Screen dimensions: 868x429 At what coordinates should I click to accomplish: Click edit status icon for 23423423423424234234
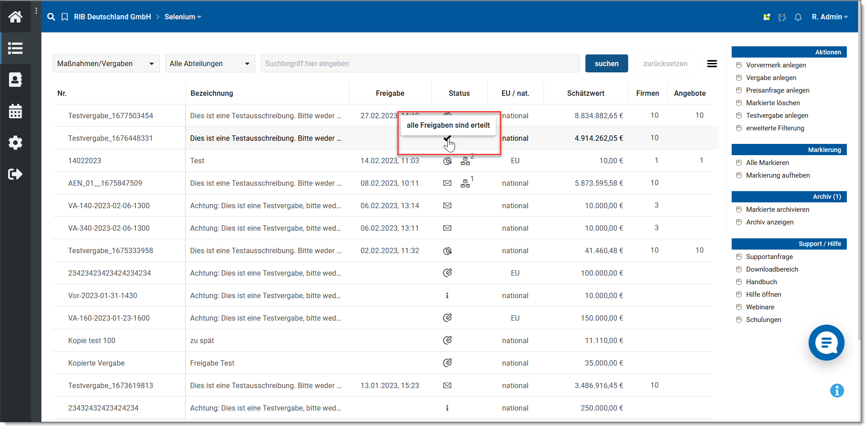coord(447,273)
